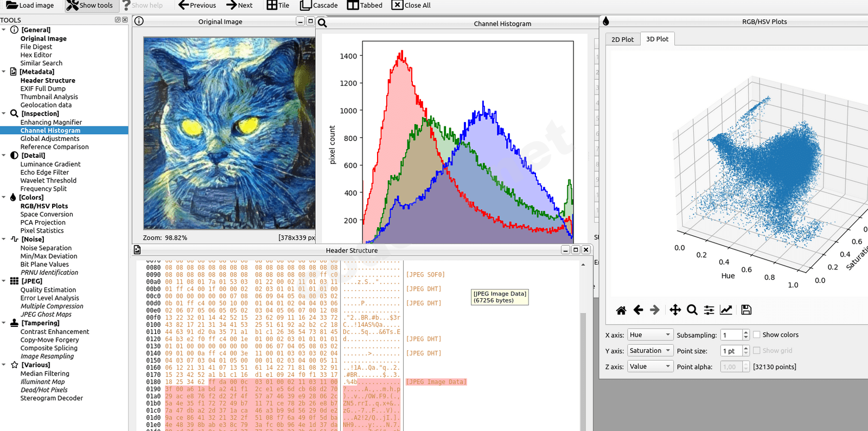The height and width of the screenshot is (431, 868).
Task: Click the Load image button
Action: point(30,5)
